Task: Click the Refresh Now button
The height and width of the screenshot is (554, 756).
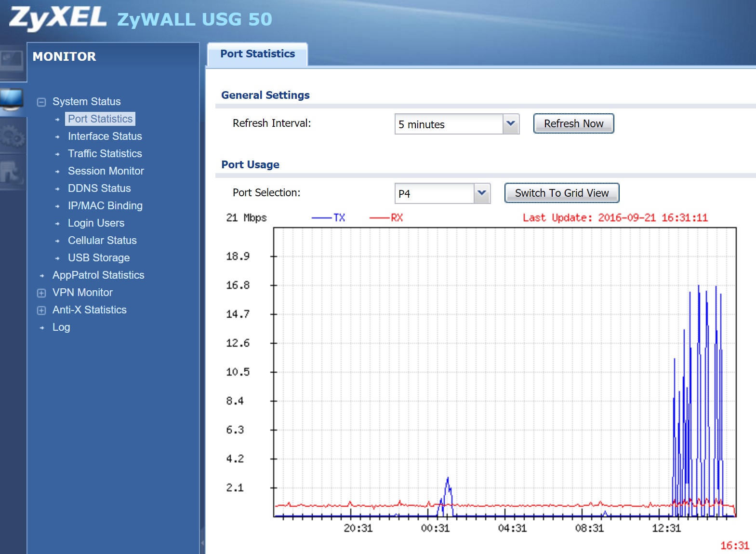Action: (573, 123)
